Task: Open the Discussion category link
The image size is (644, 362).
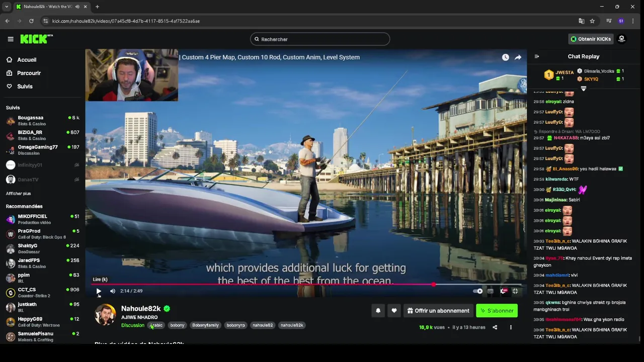Action: pos(133,325)
